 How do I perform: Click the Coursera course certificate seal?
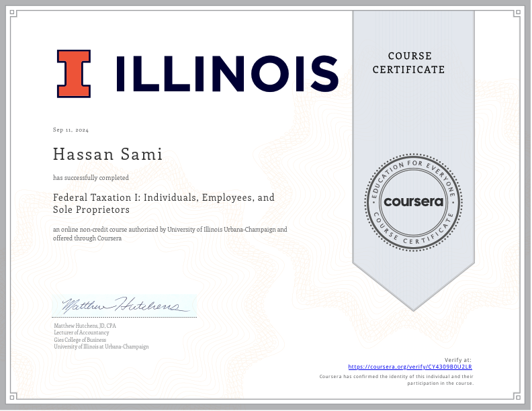pyautogui.click(x=413, y=202)
